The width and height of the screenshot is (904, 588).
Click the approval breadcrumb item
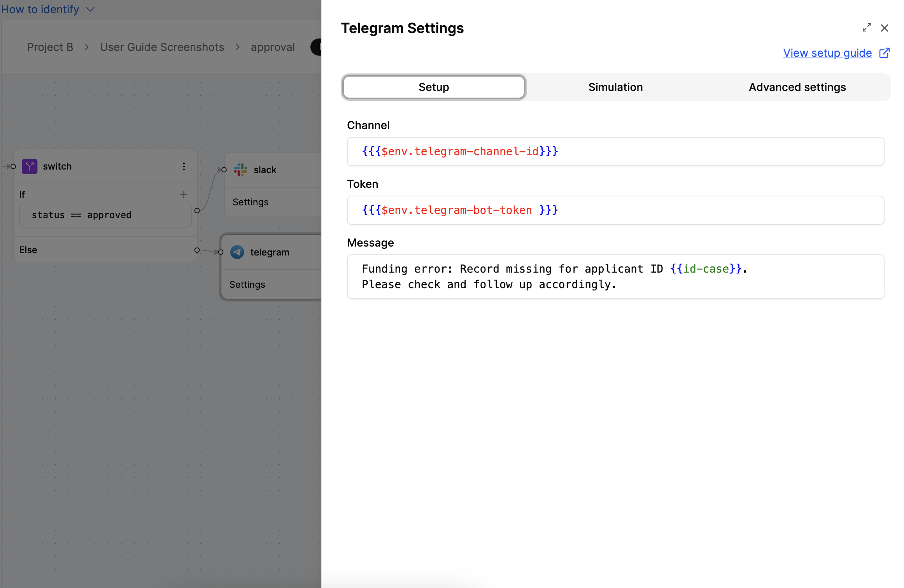(273, 47)
